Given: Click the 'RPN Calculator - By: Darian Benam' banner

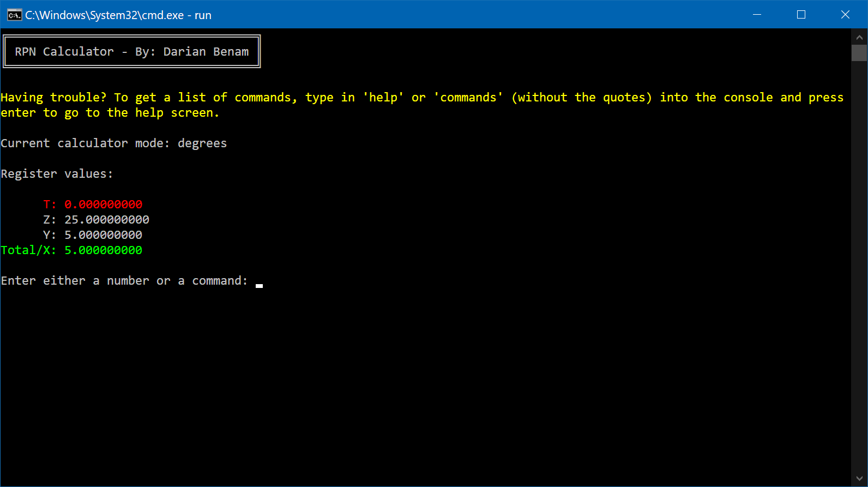Looking at the screenshot, I should point(132,51).
